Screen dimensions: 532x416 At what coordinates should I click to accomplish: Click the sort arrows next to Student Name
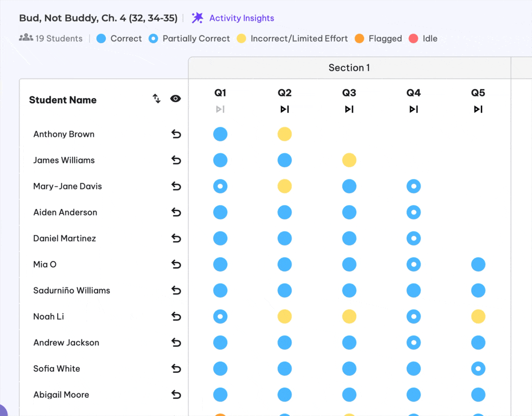tap(156, 99)
